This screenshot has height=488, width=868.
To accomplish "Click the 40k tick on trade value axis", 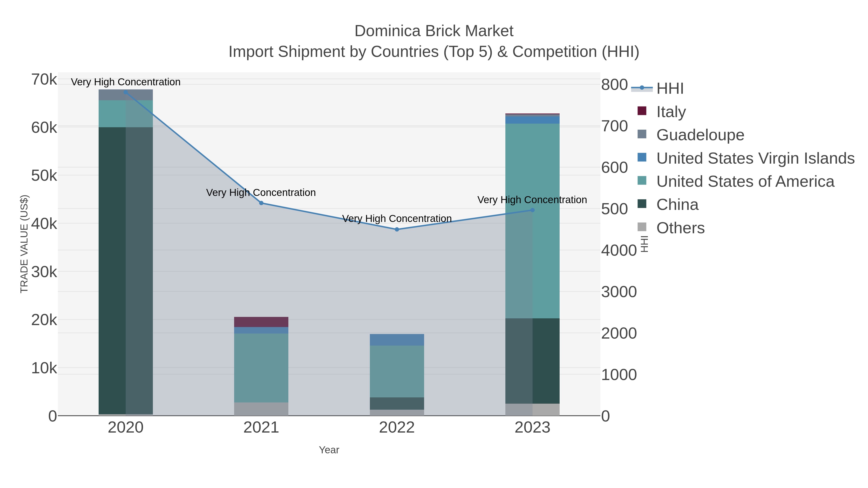I will point(44,224).
